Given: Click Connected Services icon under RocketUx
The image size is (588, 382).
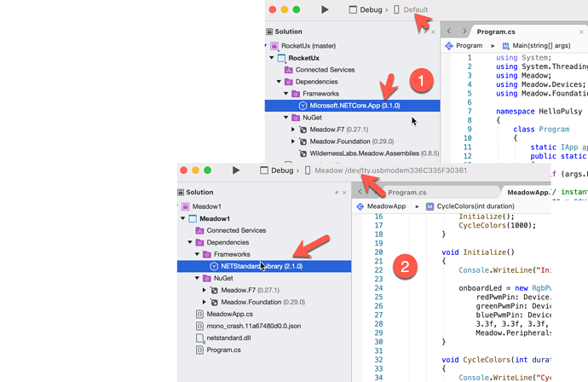Looking at the screenshot, I should point(289,70).
